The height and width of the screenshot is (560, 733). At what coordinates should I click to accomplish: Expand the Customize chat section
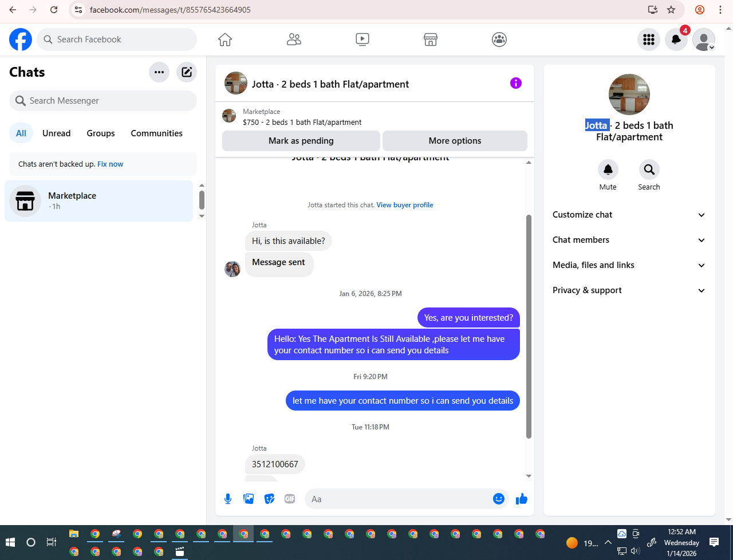[x=629, y=215]
